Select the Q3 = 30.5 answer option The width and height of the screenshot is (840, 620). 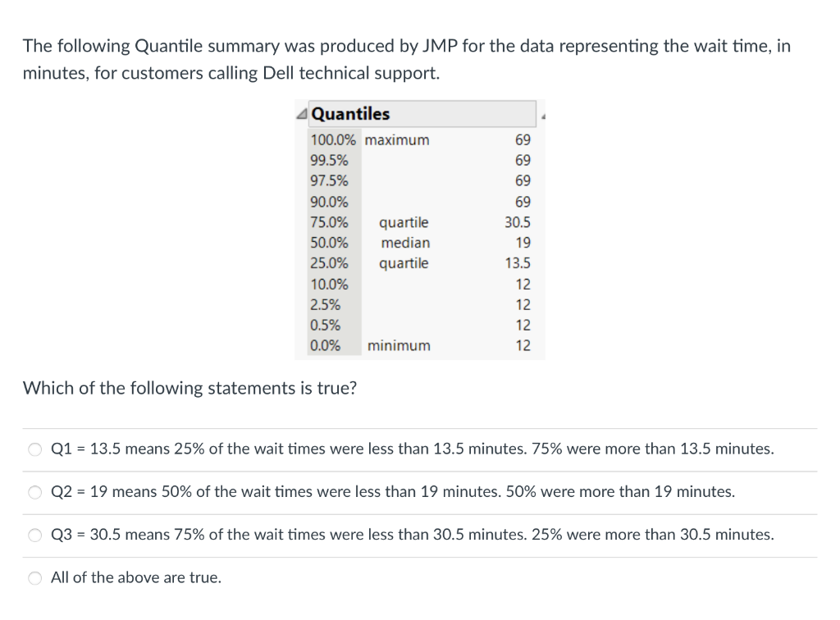coord(34,535)
